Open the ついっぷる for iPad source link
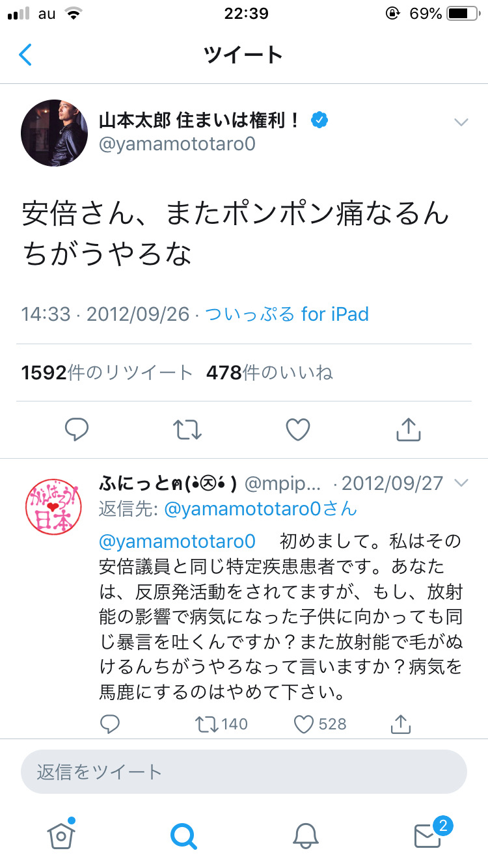The height and width of the screenshot is (868, 488). 287,315
